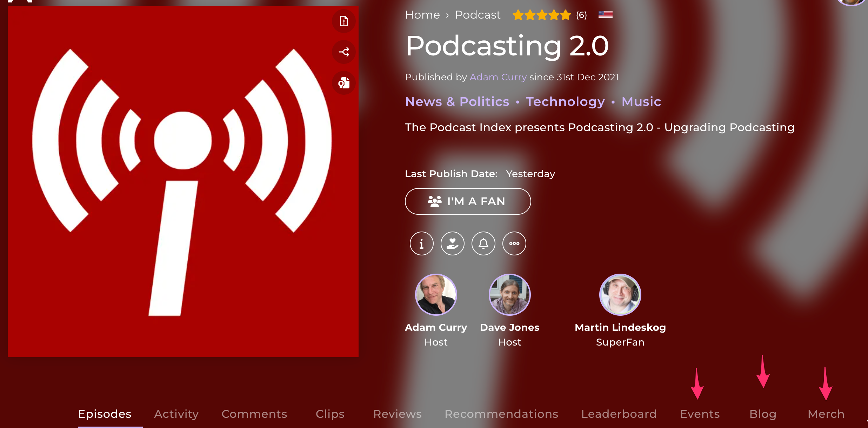Browse the Music category

[641, 101]
